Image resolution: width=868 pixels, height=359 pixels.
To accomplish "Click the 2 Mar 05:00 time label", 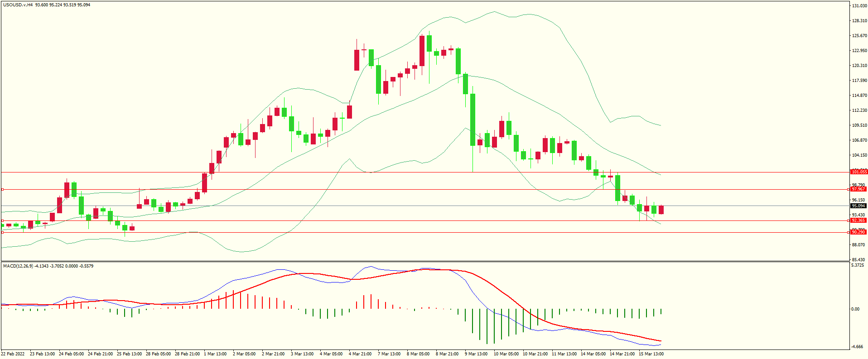I will point(244,354).
